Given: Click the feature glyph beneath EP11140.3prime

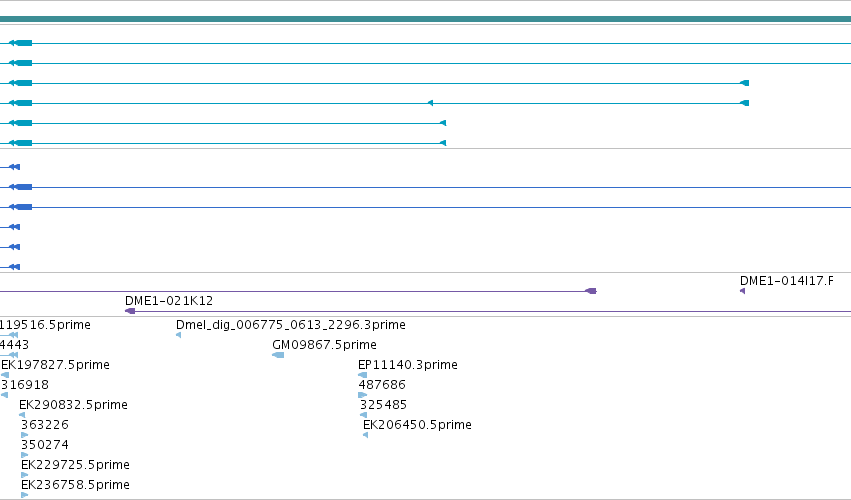Looking at the screenshot, I should pyautogui.click(x=363, y=375).
